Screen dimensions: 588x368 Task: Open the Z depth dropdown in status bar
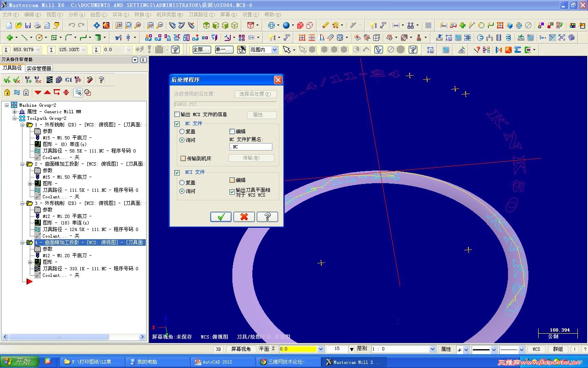click(321, 349)
